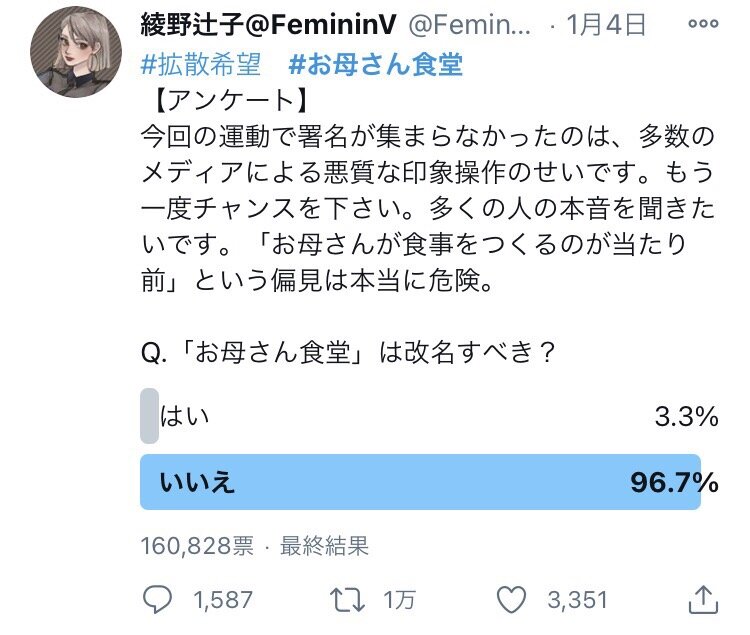Click the truncated @Femin... handle

click(489, 22)
